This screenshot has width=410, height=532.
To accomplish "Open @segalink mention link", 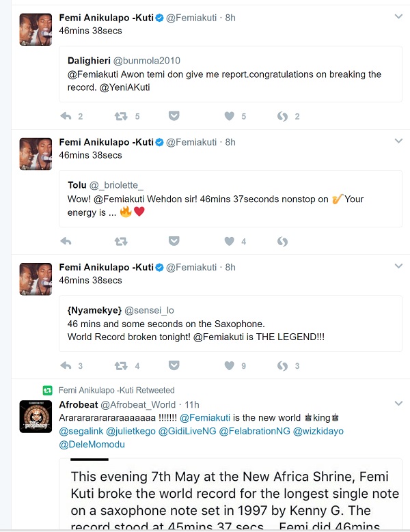I will point(85,432).
